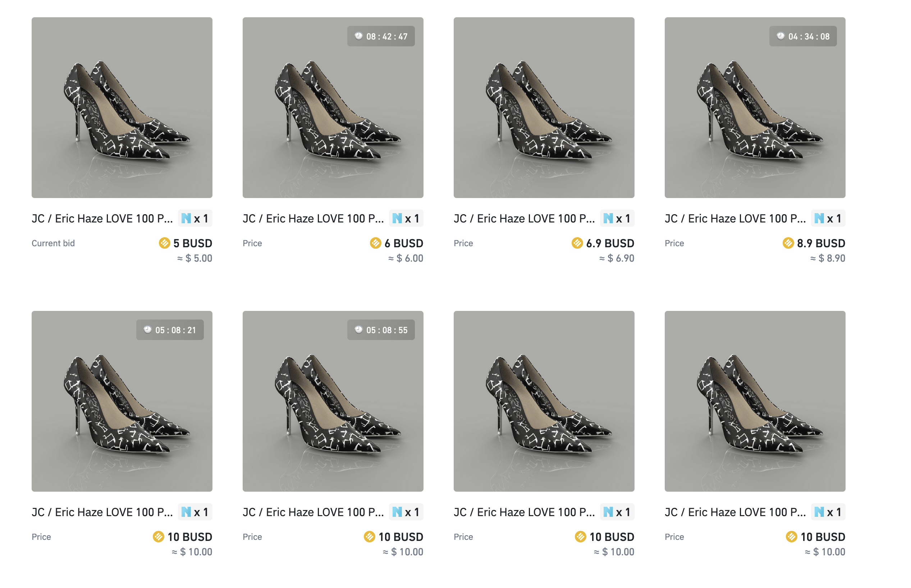Click the N x 1 badge on the 6.9 BUSD item
Image resolution: width=911 pixels, height=588 pixels.
click(617, 219)
